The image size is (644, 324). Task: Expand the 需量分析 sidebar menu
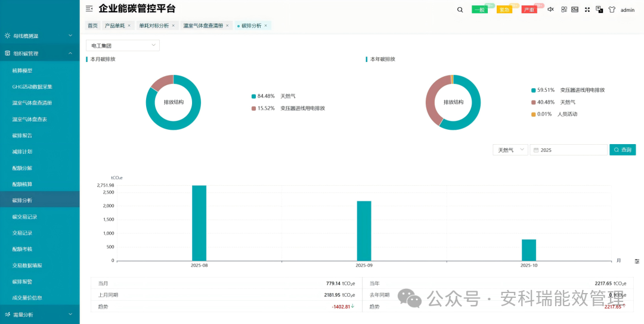40,314
